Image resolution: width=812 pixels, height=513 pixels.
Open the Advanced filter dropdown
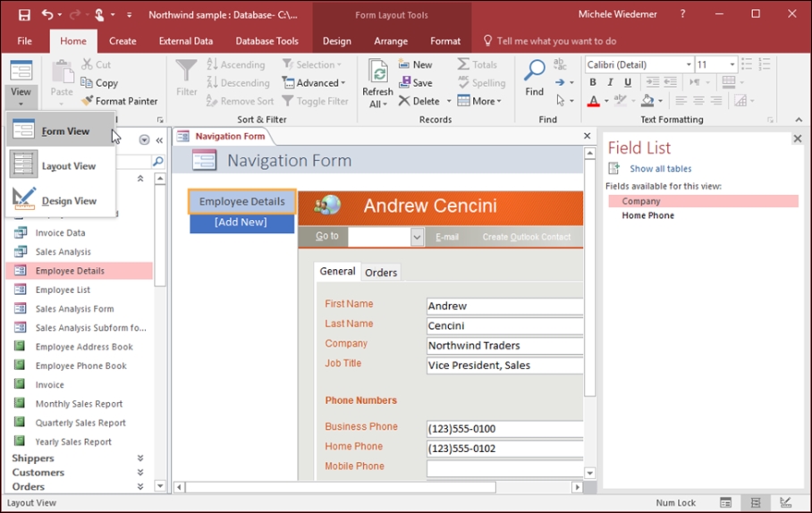click(314, 83)
